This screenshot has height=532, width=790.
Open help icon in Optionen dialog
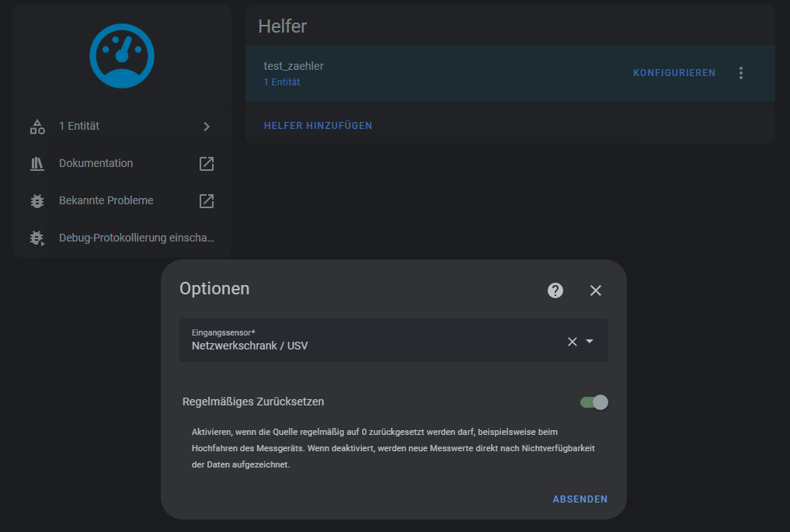point(555,290)
